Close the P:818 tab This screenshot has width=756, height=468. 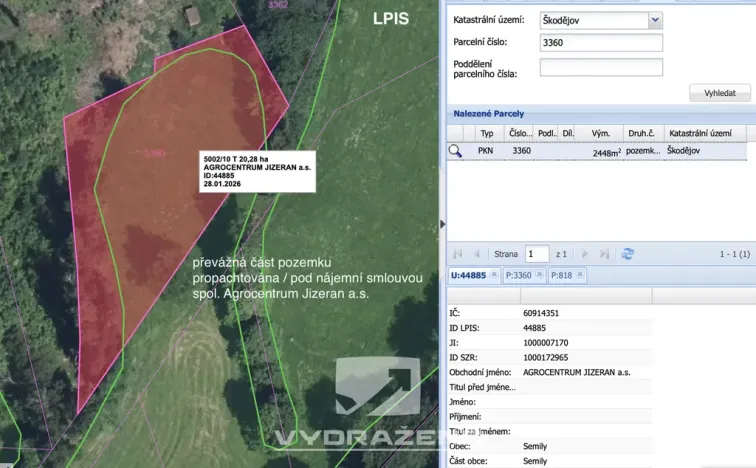coord(580,274)
